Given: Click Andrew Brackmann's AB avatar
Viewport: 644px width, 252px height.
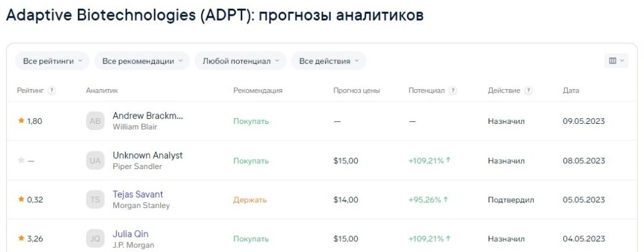Looking at the screenshot, I should [96, 121].
